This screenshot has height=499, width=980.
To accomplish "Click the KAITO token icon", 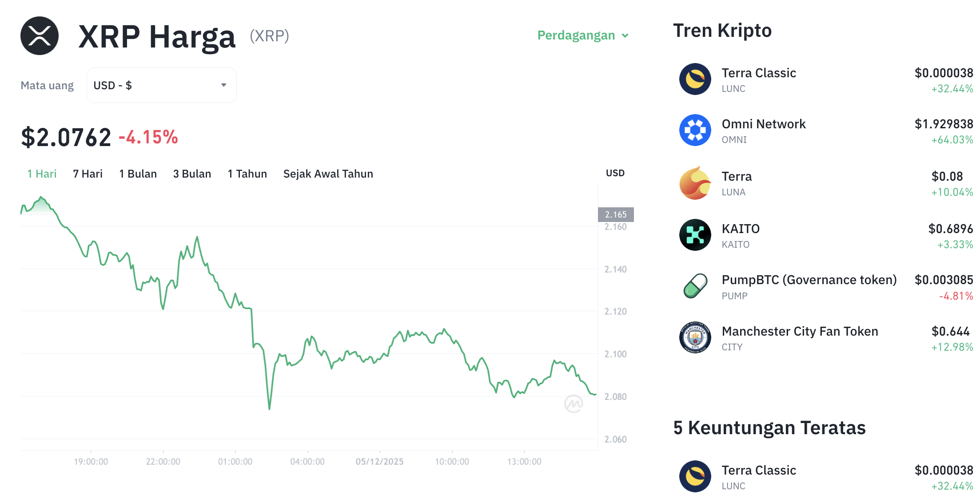I will (x=695, y=234).
